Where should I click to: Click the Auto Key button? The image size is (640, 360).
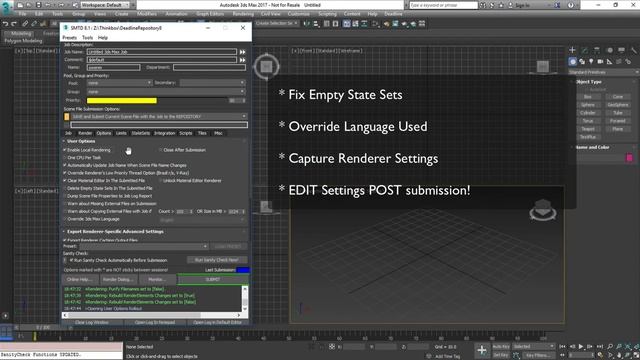coord(501,347)
